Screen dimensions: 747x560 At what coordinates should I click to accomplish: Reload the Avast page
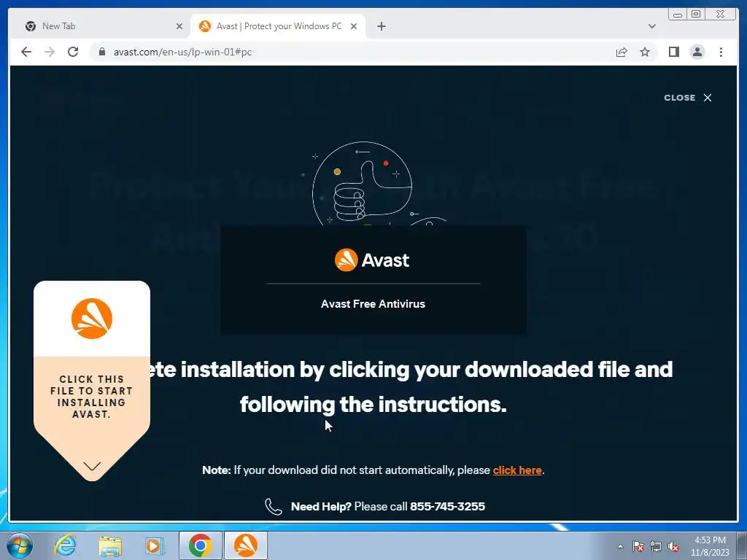[x=73, y=52]
